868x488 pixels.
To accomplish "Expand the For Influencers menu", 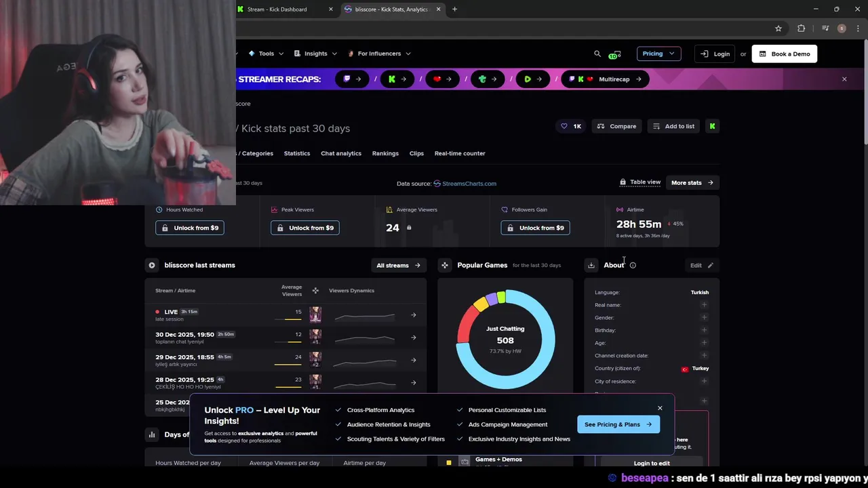I will (x=379, y=54).
